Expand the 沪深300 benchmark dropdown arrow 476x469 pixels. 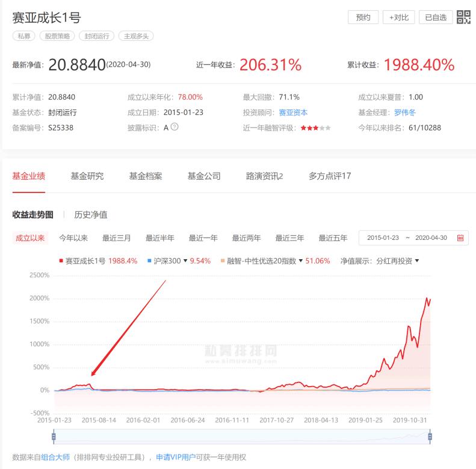185,261
